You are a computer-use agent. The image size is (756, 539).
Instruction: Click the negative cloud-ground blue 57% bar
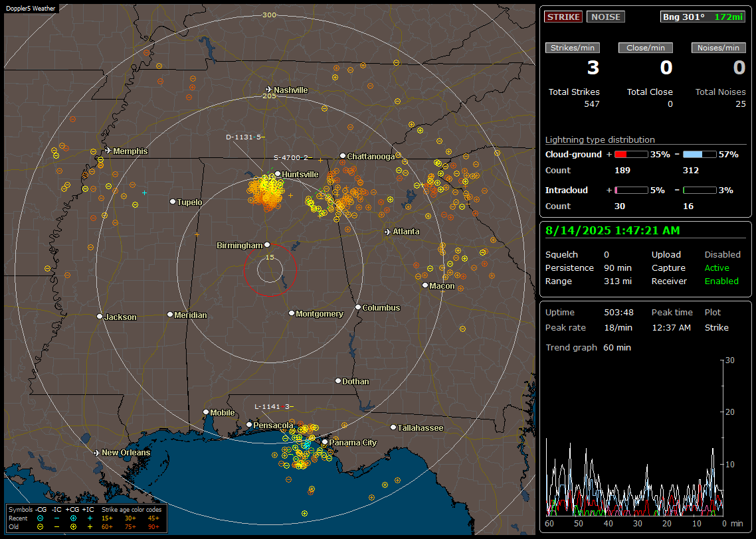coord(700,155)
